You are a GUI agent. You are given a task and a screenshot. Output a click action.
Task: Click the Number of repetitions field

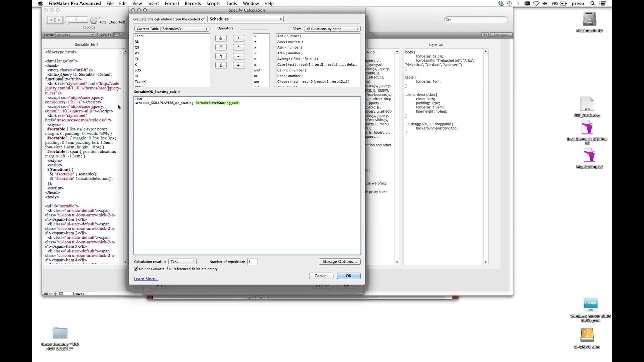pos(252,261)
